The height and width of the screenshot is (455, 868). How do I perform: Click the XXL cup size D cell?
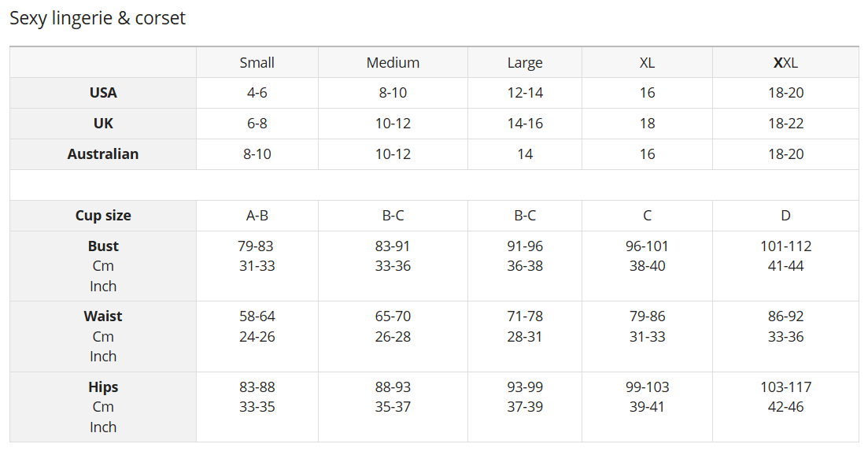(x=785, y=216)
